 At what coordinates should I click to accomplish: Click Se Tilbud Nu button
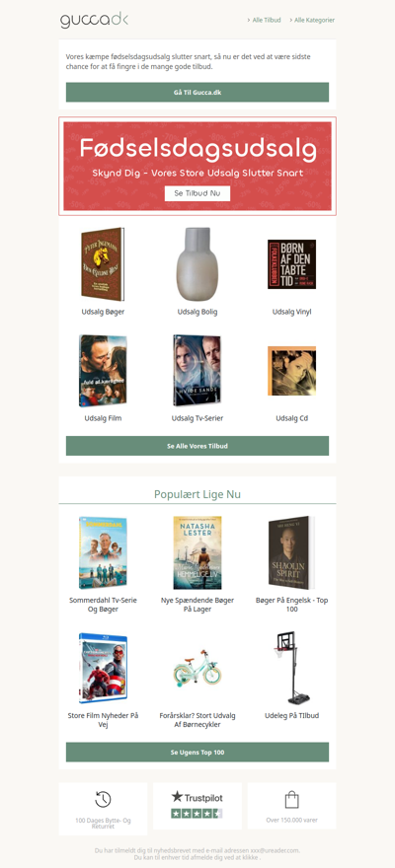coord(197,193)
